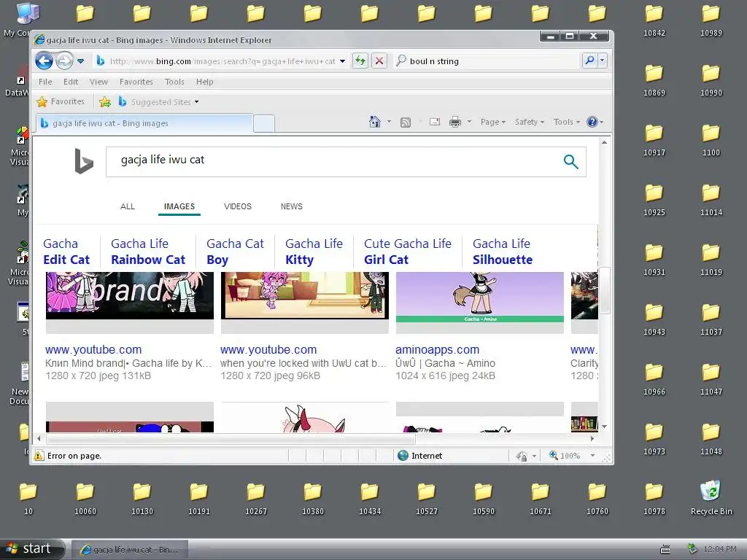Open the Favorites menu
Viewport: 747px width, 560px height.
pyautogui.click(x=136, y=82)
